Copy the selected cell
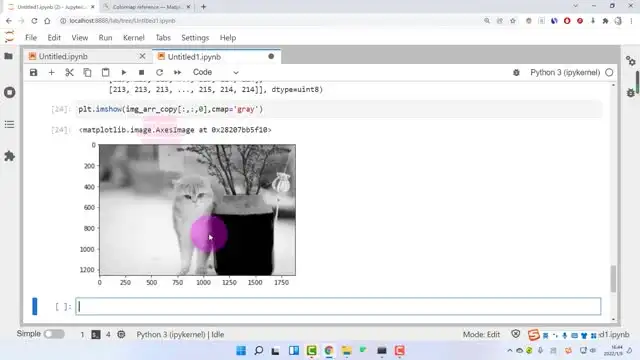The height and width of the screenshot is (360, 640). tap(87, 73)
